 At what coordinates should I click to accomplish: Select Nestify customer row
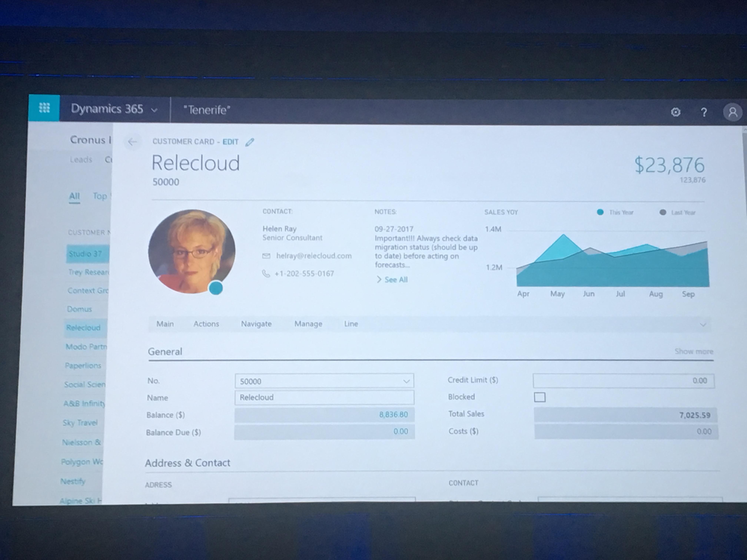coord(73,481)
